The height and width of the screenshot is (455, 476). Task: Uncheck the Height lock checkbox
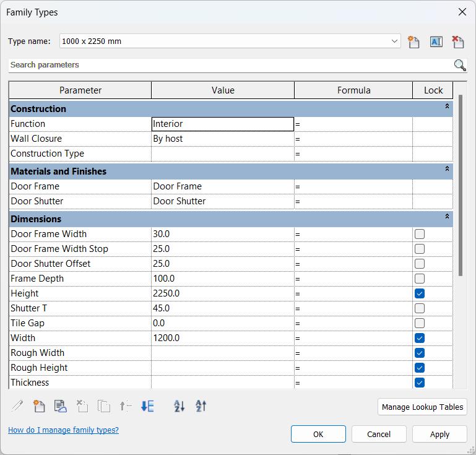(x=420, y=293)
